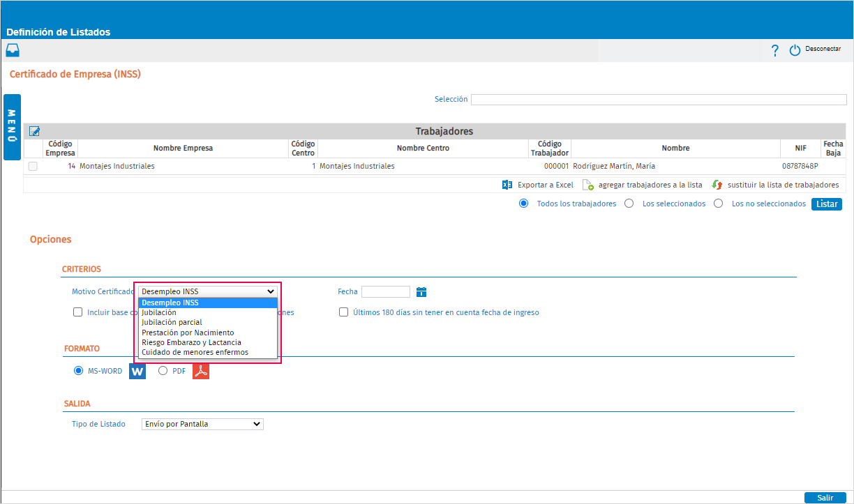Click NIF value 08787848P
The width and height of the screenshot is (854, 504).
pos(800,167)
